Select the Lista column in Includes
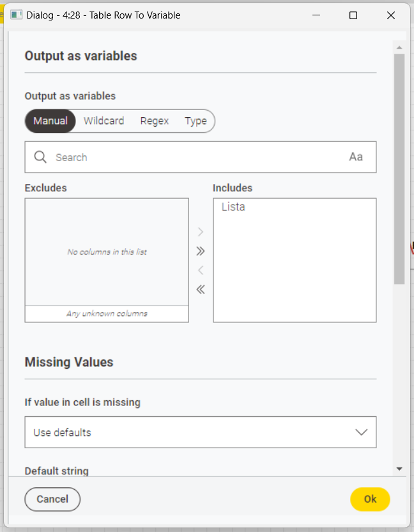The image size is (414, 532). click(x=233, y=207)
